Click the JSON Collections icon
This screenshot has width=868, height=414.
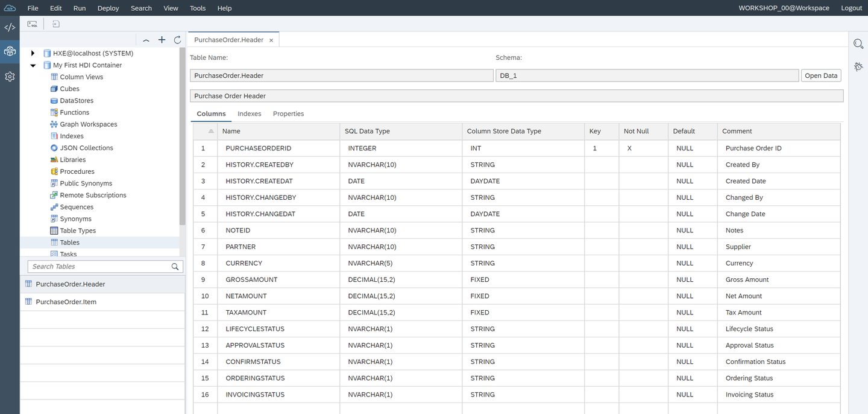tap(54, 148)
